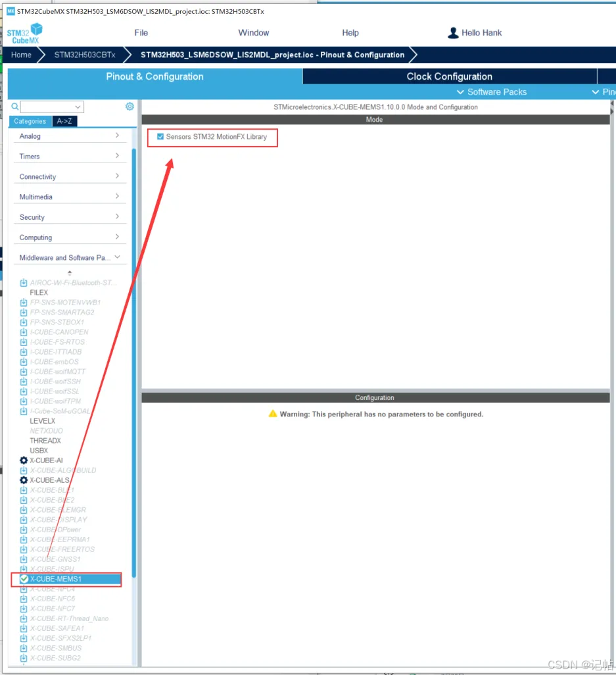Open the Window menu
The width and height of the screenshot is (616, 675).
(x=253, y=33)
